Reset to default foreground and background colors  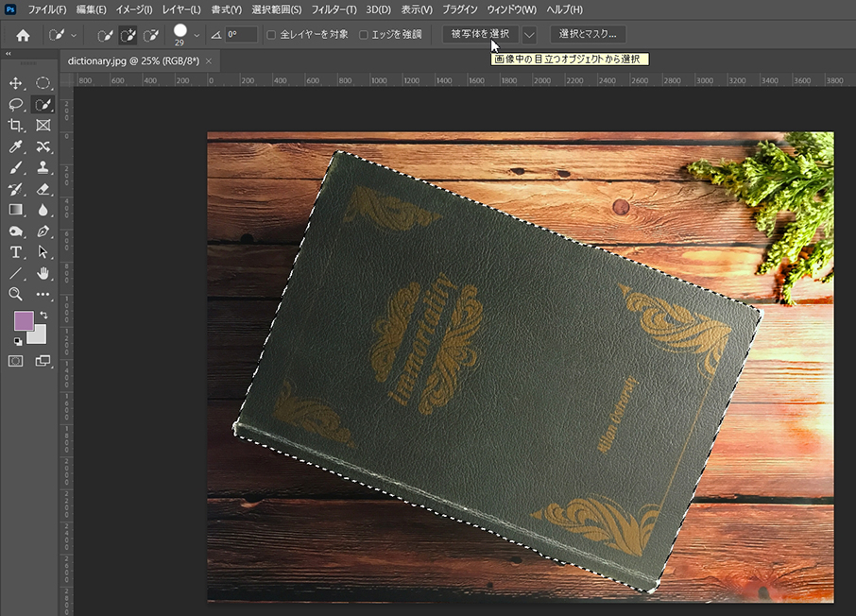pos(18,341)
